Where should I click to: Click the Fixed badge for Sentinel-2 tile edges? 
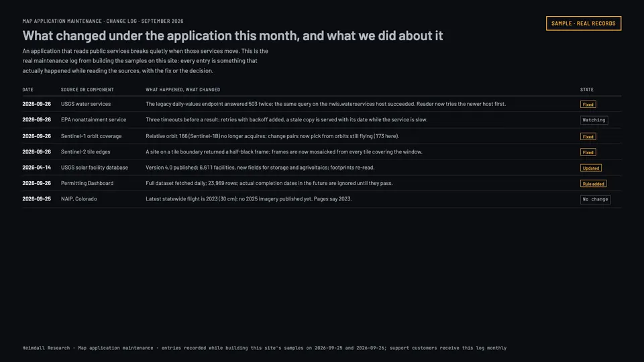[588, 152]
